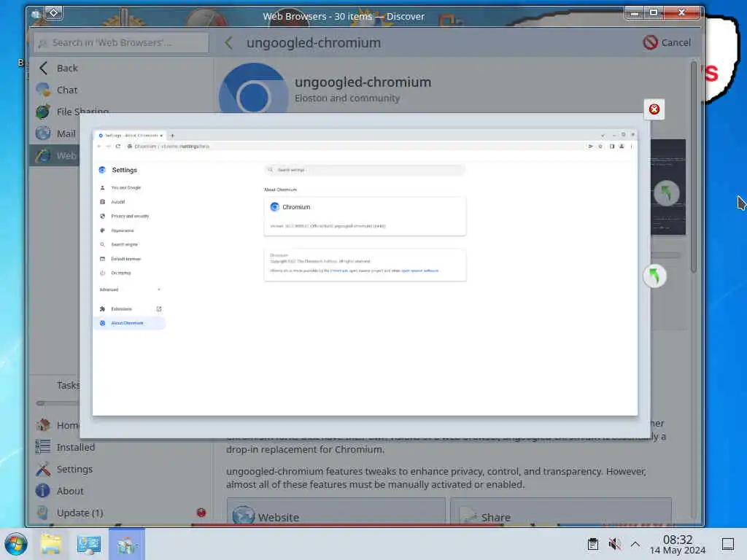Select Back in the Discover sidebar

[x=121, y=68]
